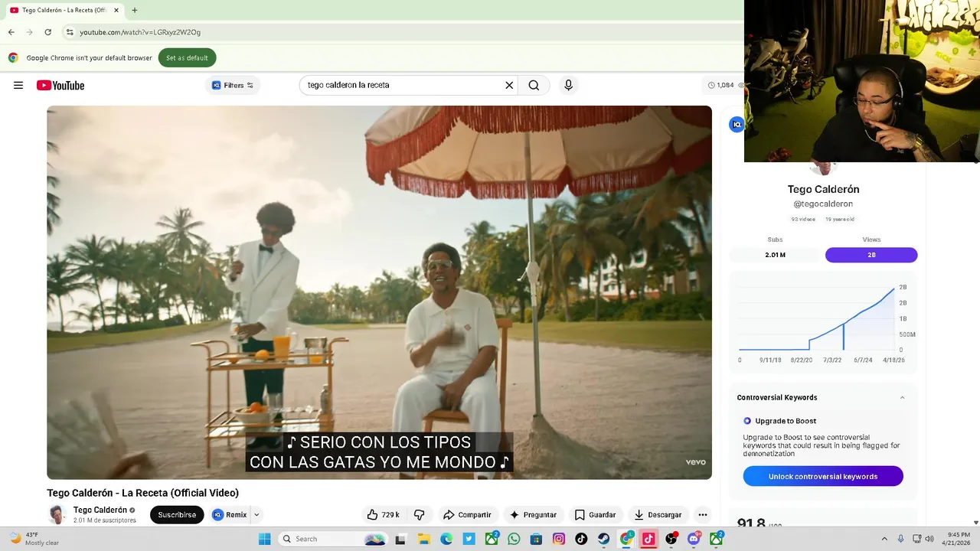Open WhatsApp from taskbar
Viewport: 980px width, 551px height.
(x=514, y=539)
